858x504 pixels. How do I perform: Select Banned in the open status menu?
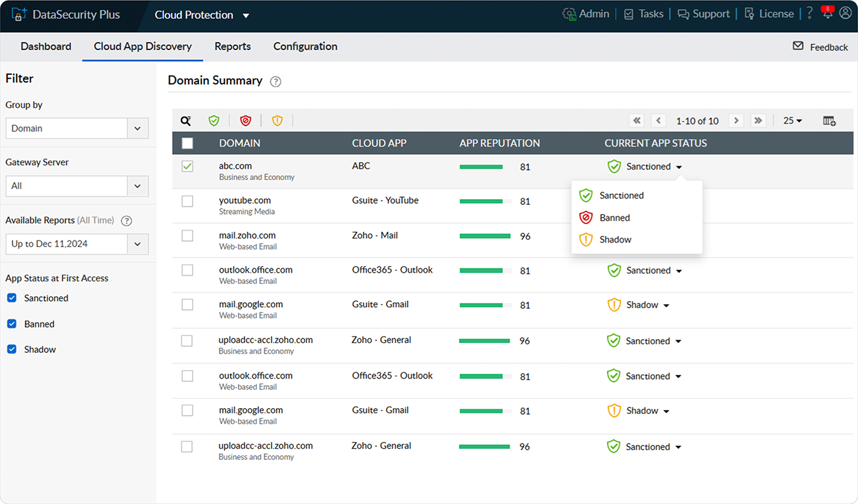614,218
